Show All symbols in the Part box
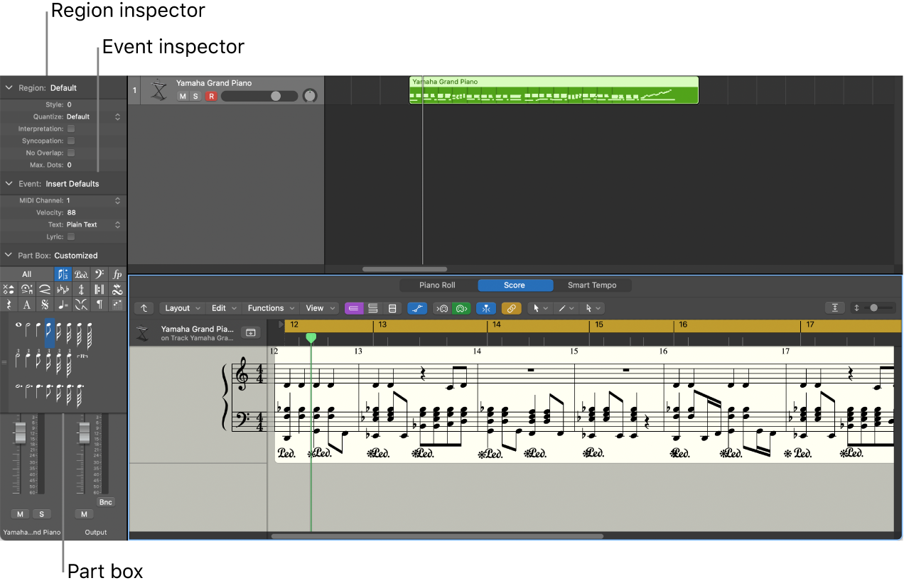Image resolution: width=904 pixels, height=588 pixels. coord(26,274)
